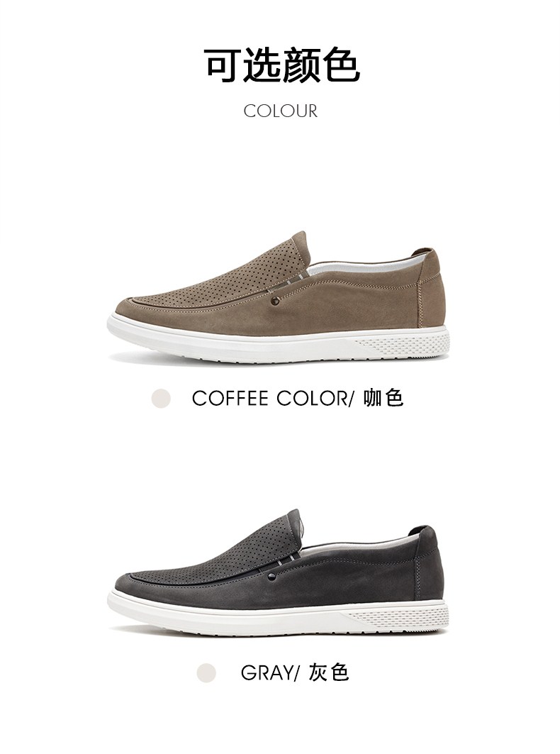
Task: Click the metal rivet on gray shoe
Action: click(x=272, y=575)
